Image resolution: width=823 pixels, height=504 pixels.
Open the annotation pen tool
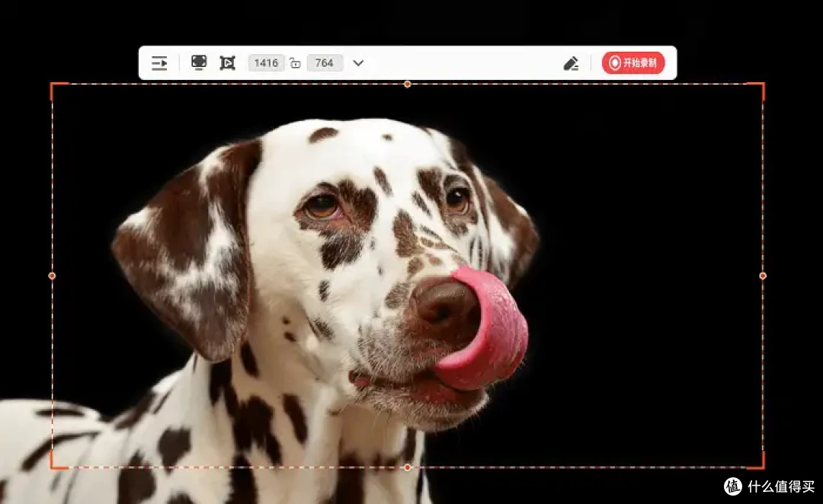[x=571, y=63]
